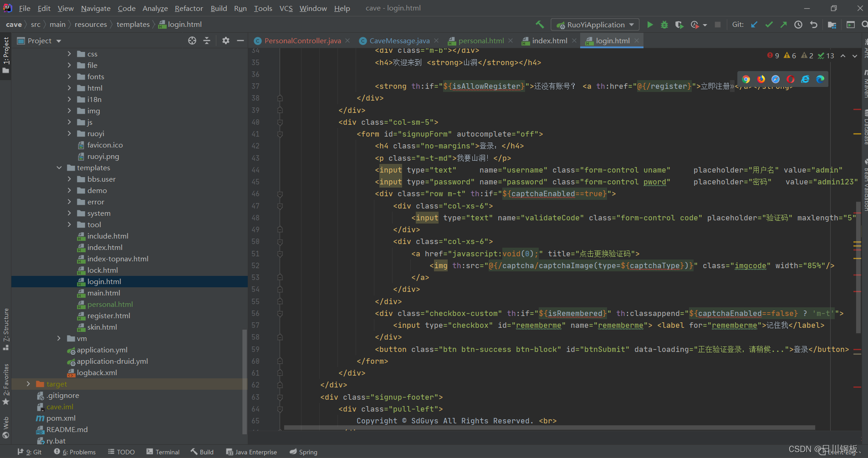
Task: Open the Spring tool window
Action: (303, 452)
